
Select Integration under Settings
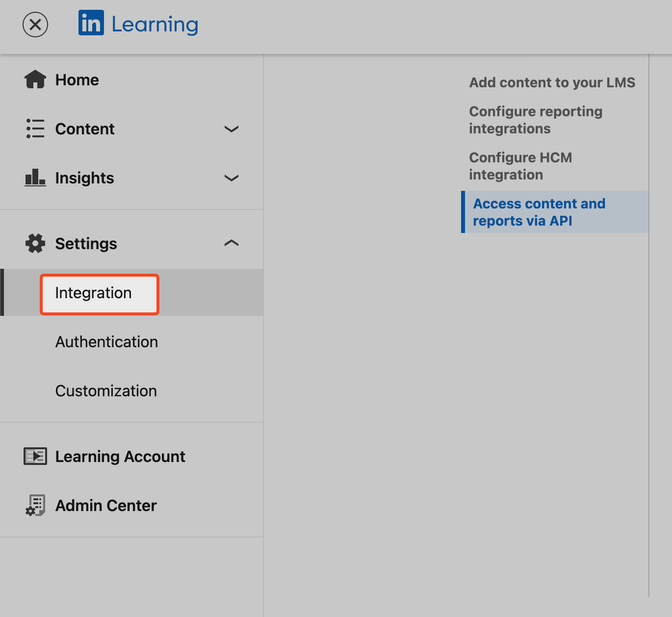[x=93, y=293]
